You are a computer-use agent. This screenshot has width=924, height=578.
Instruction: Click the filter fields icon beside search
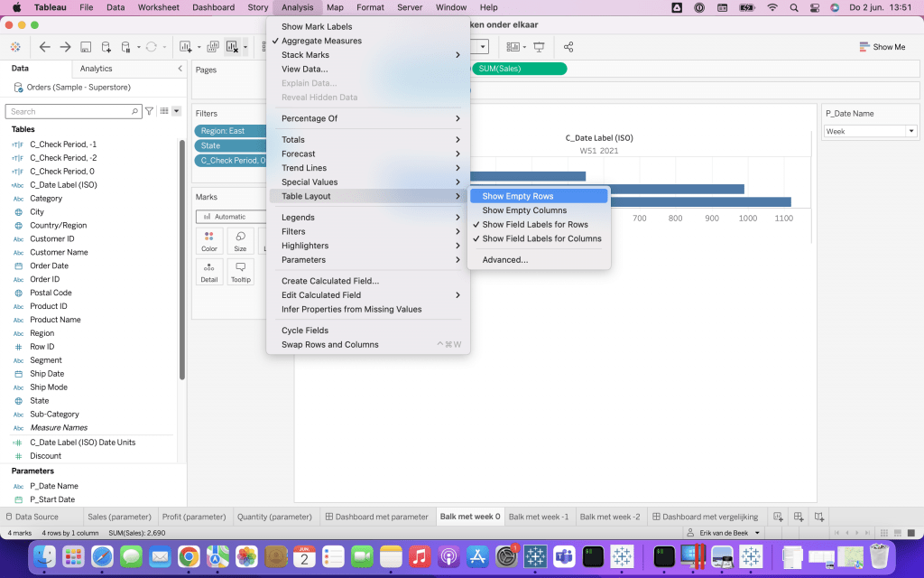pos(150,111)
